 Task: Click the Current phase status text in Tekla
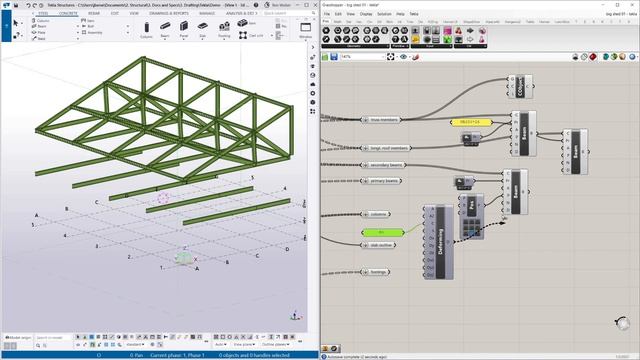pyautogui.click(x=177, y=356)
